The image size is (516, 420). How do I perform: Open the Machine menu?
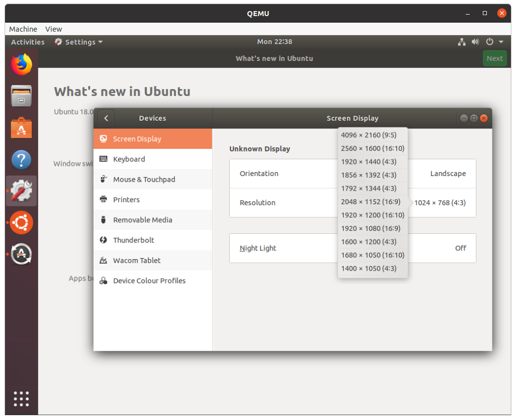23,29
